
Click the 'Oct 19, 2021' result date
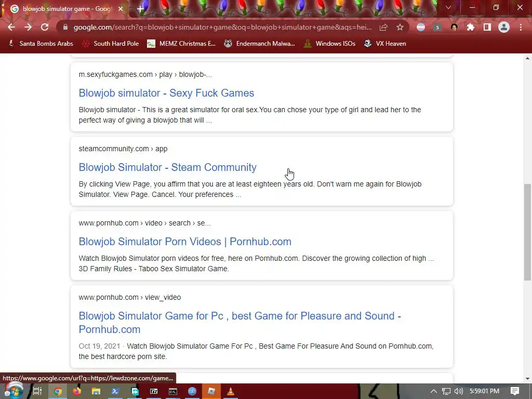click(x=99, y=346)
